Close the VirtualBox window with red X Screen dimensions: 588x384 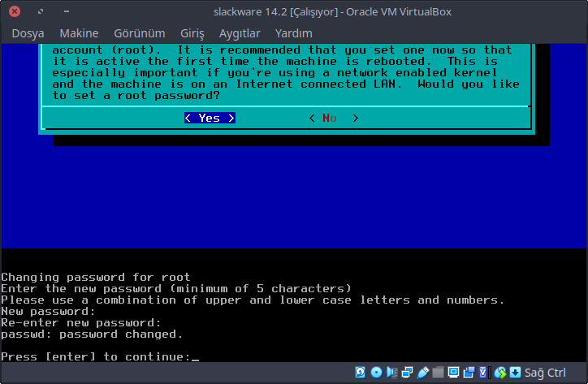(x=15, y=11)
